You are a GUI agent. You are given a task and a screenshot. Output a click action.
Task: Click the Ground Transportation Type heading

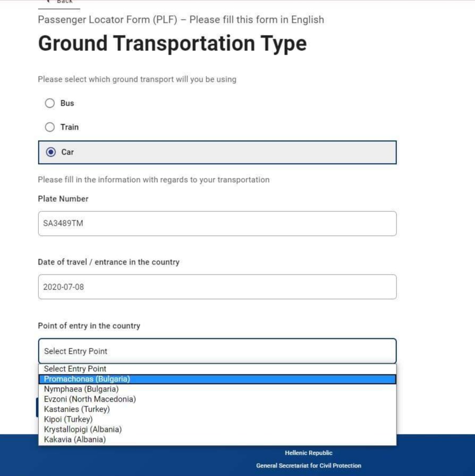[173, 44]
